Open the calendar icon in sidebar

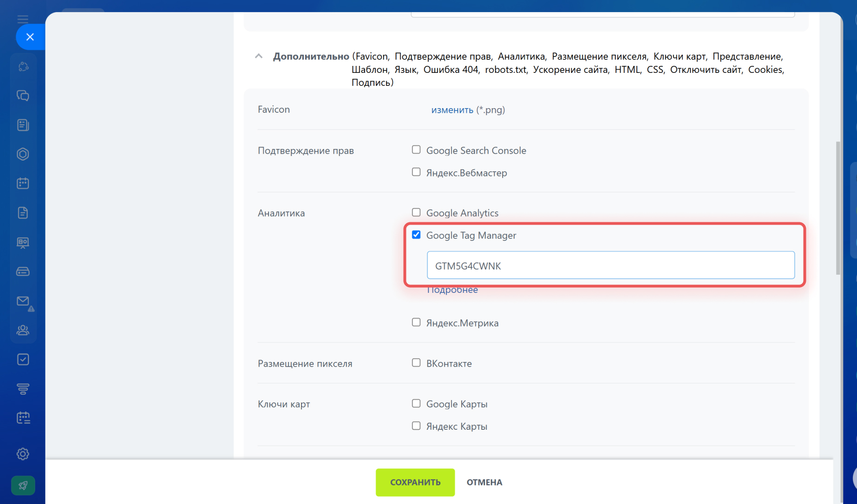pyautogui.click(x=23, y=183)
